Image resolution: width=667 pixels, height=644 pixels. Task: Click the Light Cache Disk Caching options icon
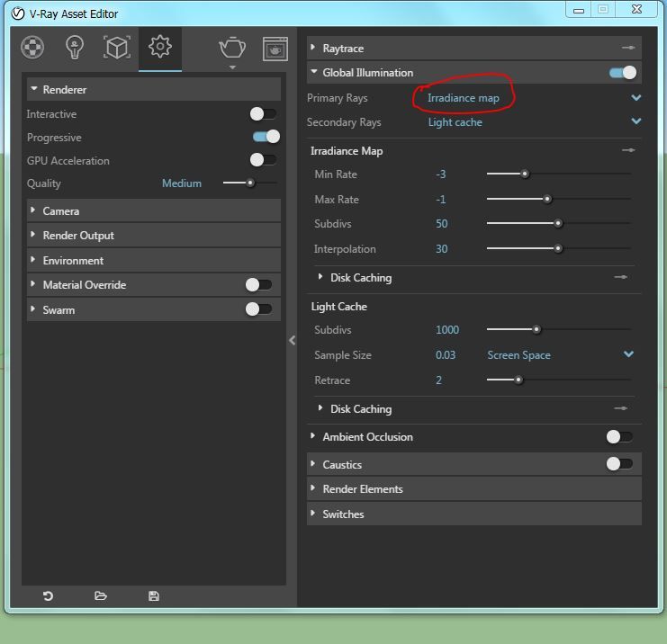620,408
